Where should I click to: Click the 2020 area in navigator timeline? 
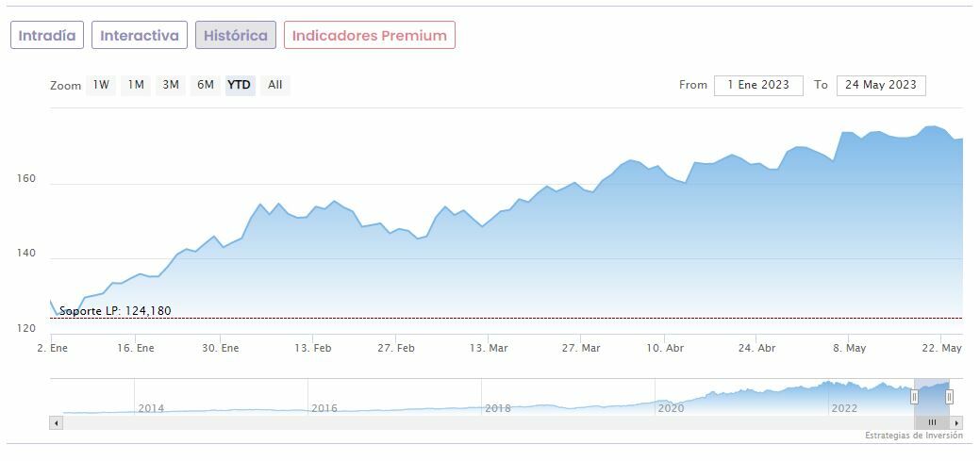click(671, 407)
